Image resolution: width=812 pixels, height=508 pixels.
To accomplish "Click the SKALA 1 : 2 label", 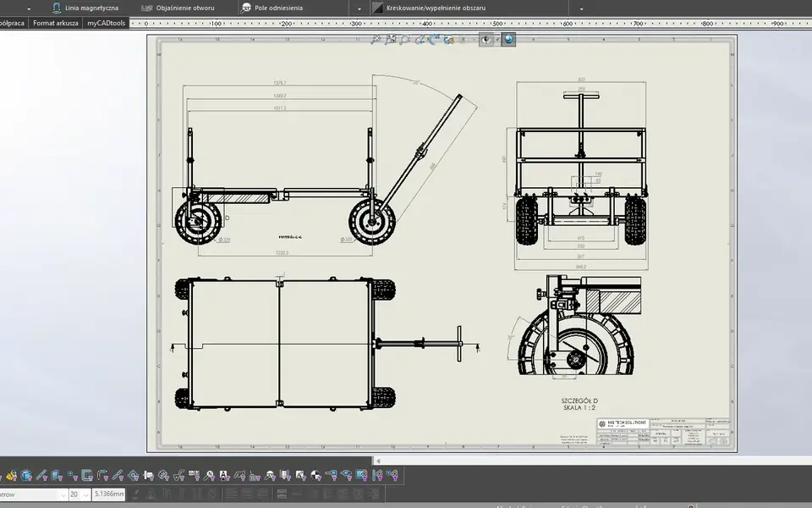I will point(579,407).
